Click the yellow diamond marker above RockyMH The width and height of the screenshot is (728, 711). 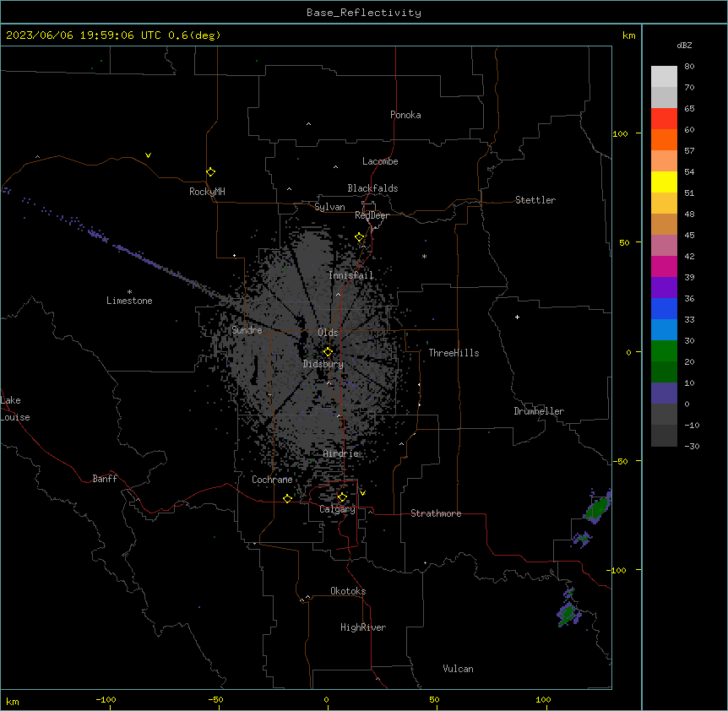pos(210,172)
